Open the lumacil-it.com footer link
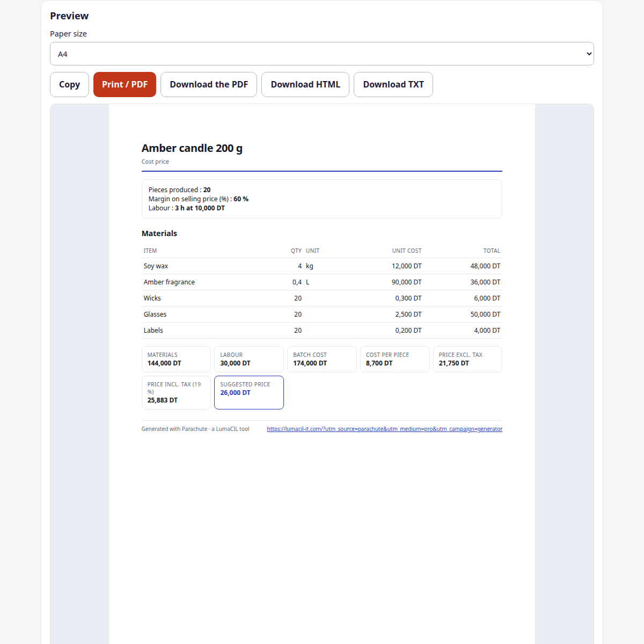 coord(385,429)
